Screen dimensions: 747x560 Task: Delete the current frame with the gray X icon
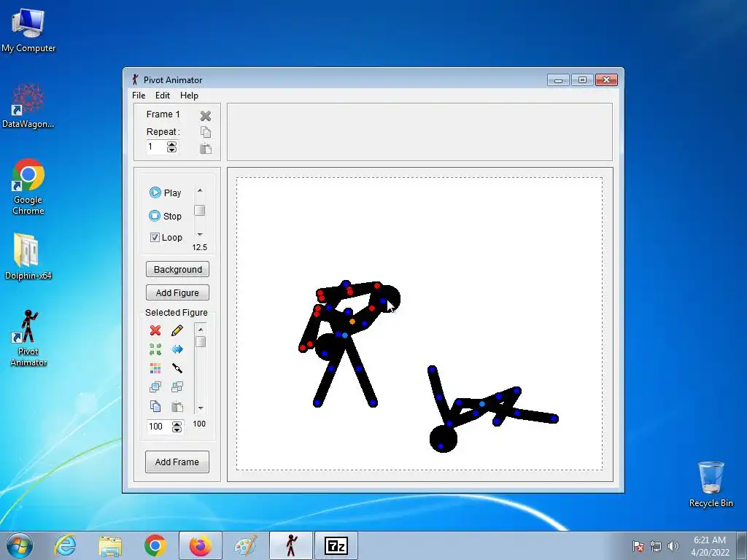pos(205,116)
